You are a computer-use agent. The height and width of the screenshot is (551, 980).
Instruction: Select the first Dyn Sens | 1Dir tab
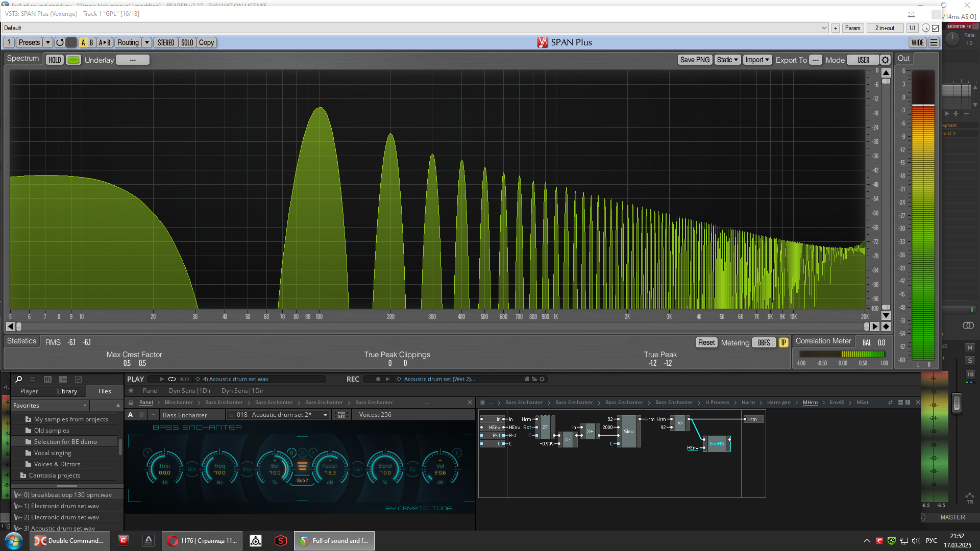[x=190, y=391]
